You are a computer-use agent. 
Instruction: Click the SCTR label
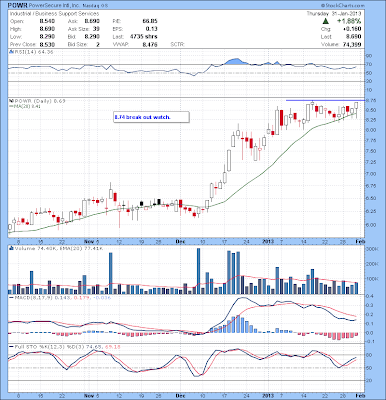pyautogui.click(x=177, y=44)
